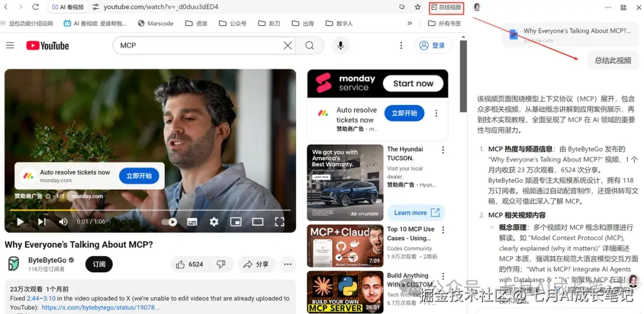The image size is (644, 314).
Task: Open YouTube hamburger guide menu
Action: [x=10, y=45]
